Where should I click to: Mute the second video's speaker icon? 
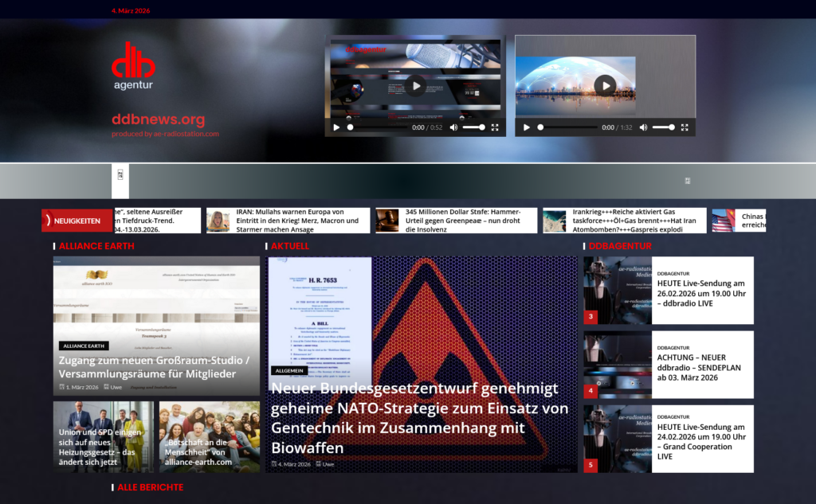[x=643, y=127]
